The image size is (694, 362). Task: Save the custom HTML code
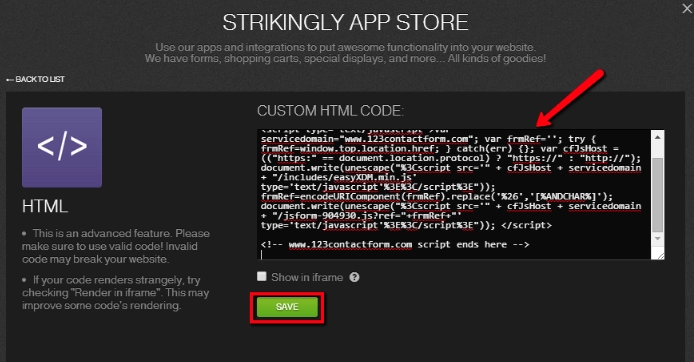point(287,307)
